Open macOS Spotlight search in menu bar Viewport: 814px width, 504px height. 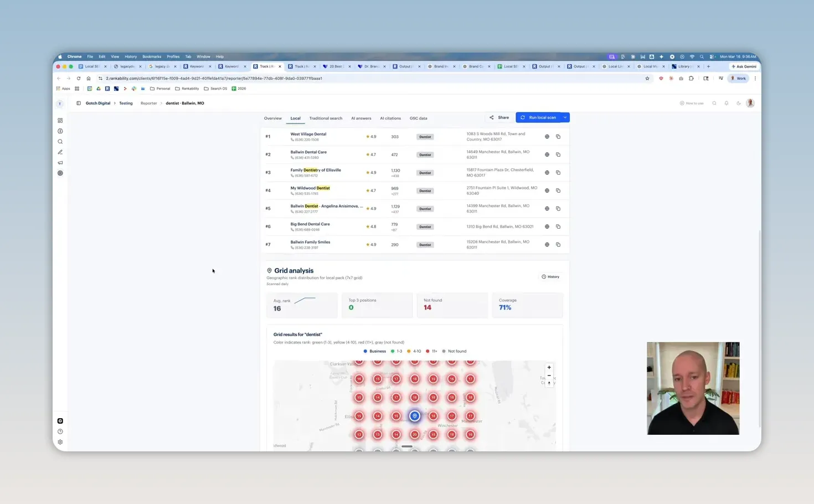tap(702, 56)
